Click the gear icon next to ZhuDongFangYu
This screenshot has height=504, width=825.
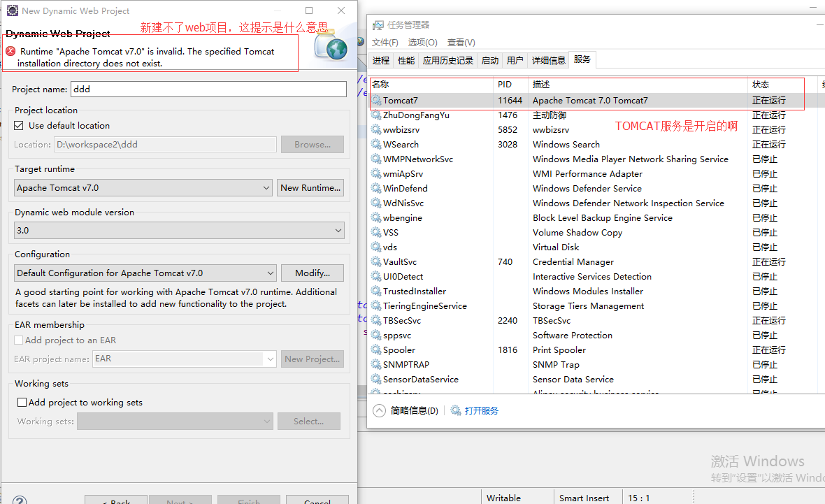[376, 115]
